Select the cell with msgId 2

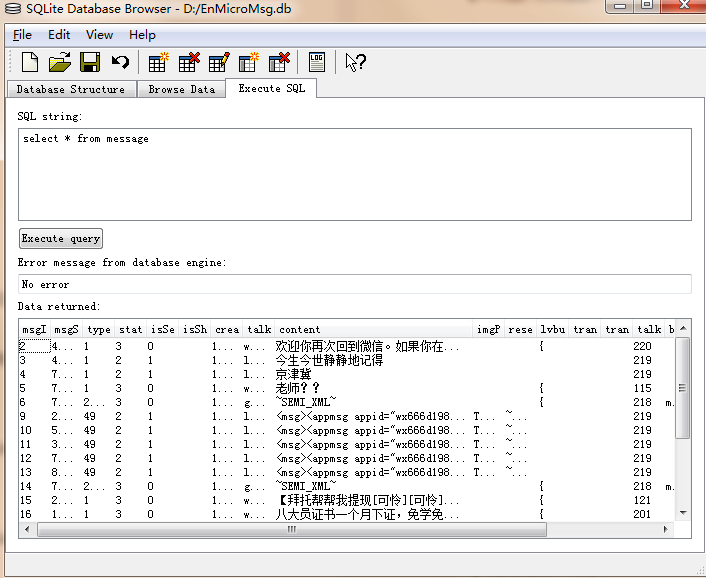35,346
